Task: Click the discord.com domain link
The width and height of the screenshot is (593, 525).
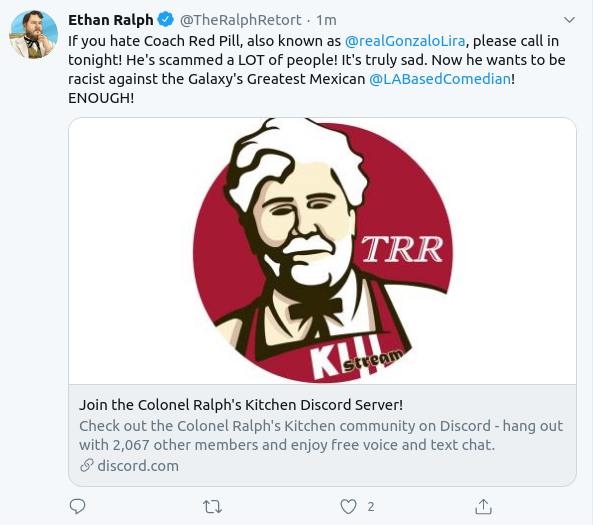Action: coord(138,466)
